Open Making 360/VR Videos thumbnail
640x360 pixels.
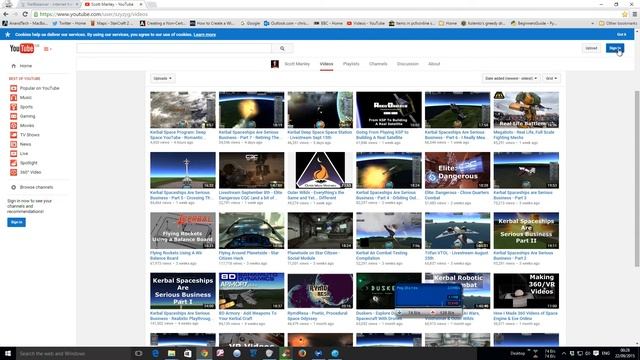click(526, 291)
